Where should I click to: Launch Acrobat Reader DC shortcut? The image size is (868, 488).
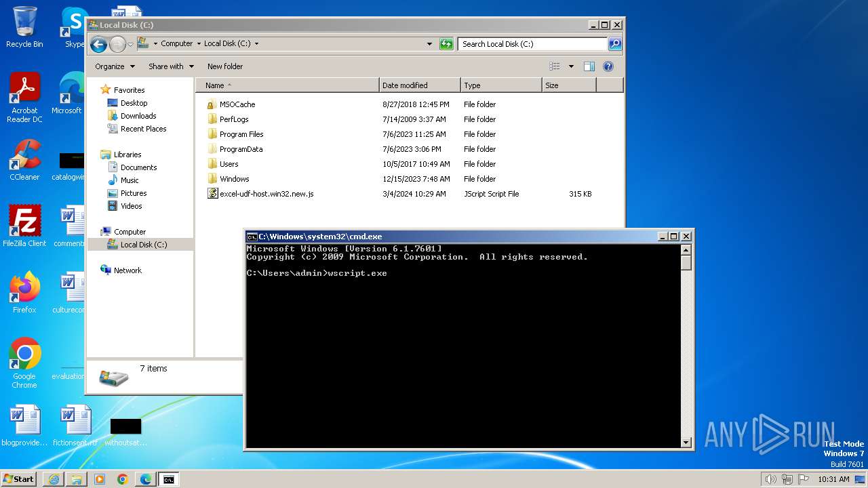pos(24,98)
